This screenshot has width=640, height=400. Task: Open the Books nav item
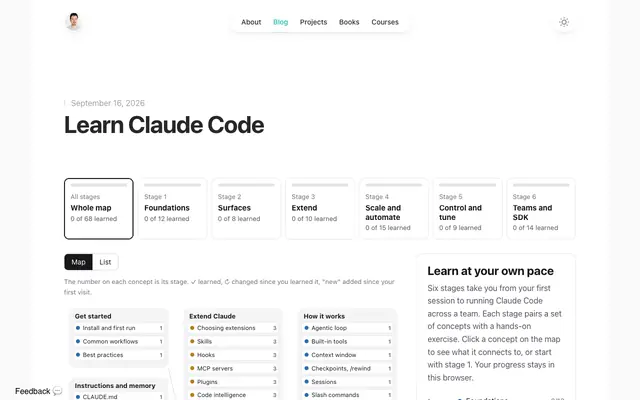349,22
